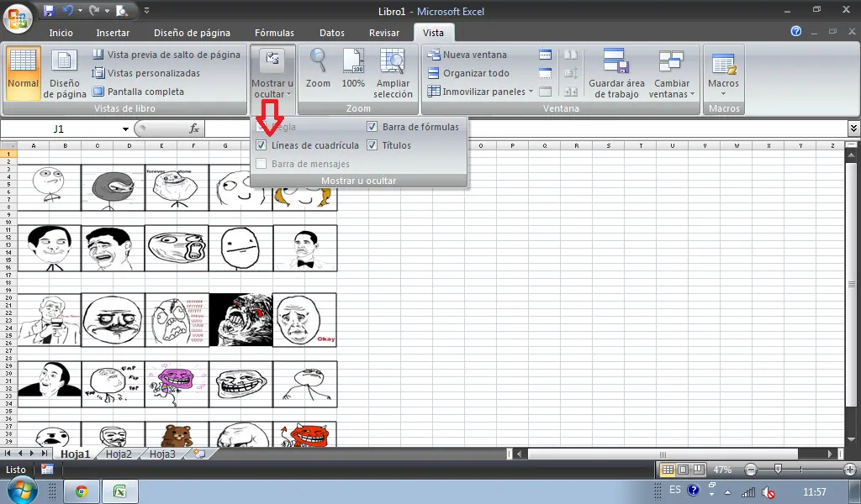This screenshot has width=861, height=504.
Task: Click the insert function fx icon
Action: pos(194,129)
